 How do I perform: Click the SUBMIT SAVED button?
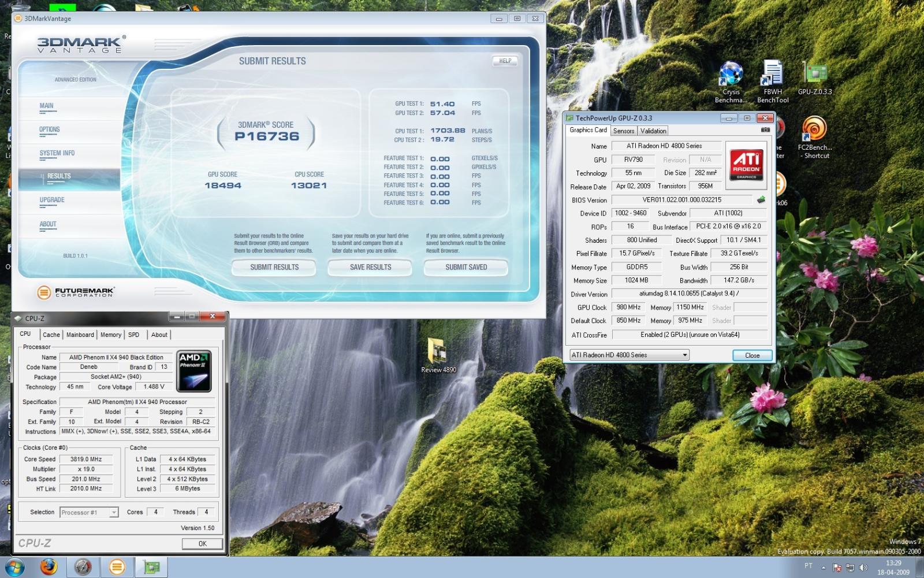click(x=466, y=267)
